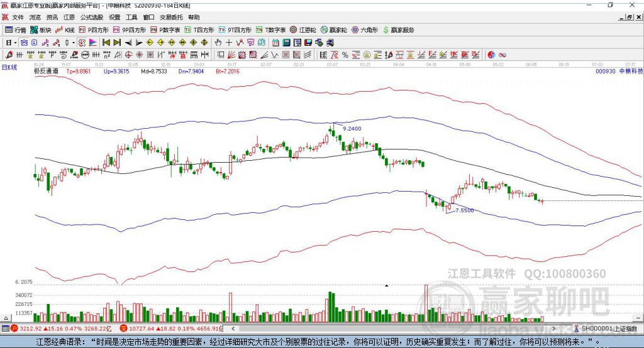The width and height of the screenshot is (644, 348).
Task: Open the 公式选股 menu
Action: 92,17
